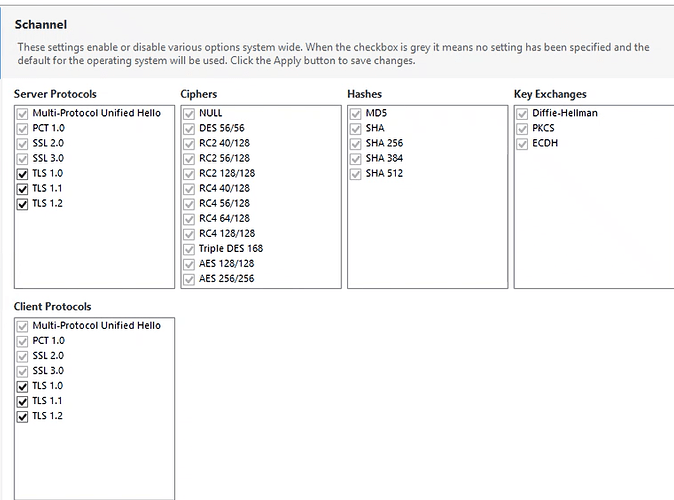Image resolution: width=674 pixels, height=500 pixels.
Task: Toggle the ECDH key exchange checkbox
Action: coord(523,144)
